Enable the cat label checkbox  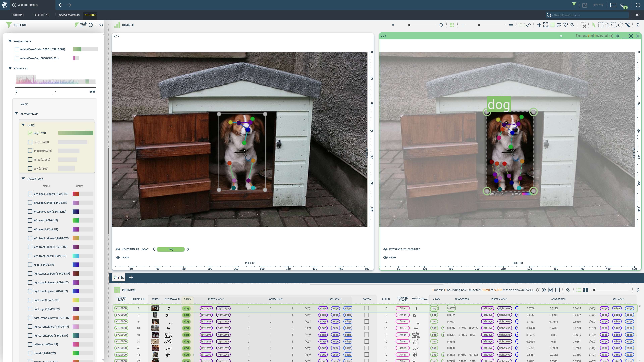(x=30, y=142)
